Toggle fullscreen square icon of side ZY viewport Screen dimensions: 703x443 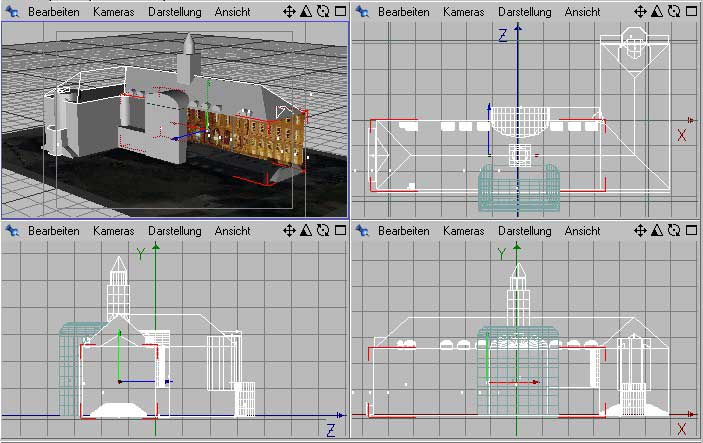point(341,230)
